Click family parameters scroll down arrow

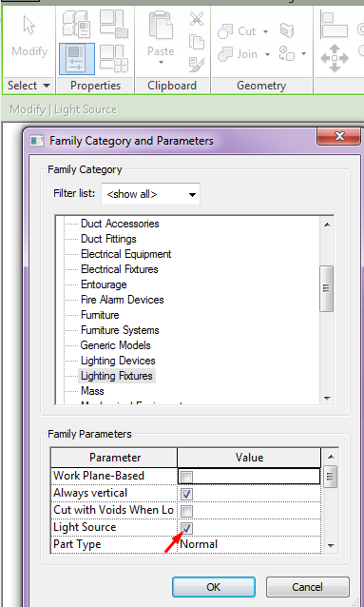(331, 545)
